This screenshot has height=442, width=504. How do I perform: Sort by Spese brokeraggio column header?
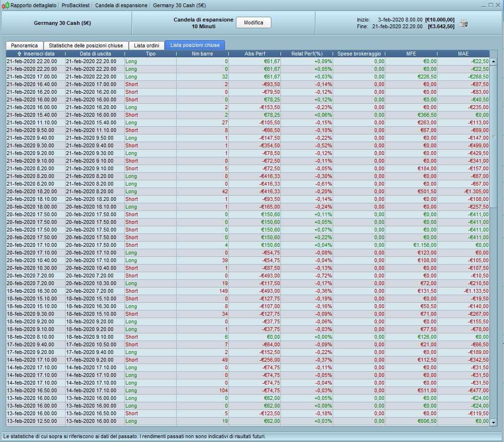point(359,54)
